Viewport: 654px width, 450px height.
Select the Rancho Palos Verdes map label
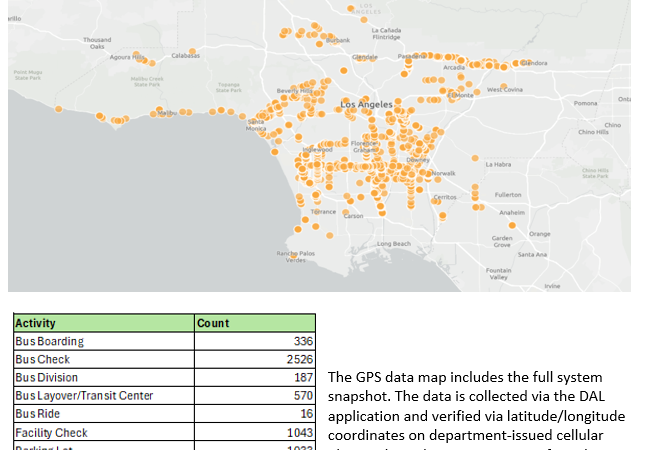[x=295, y=256]
